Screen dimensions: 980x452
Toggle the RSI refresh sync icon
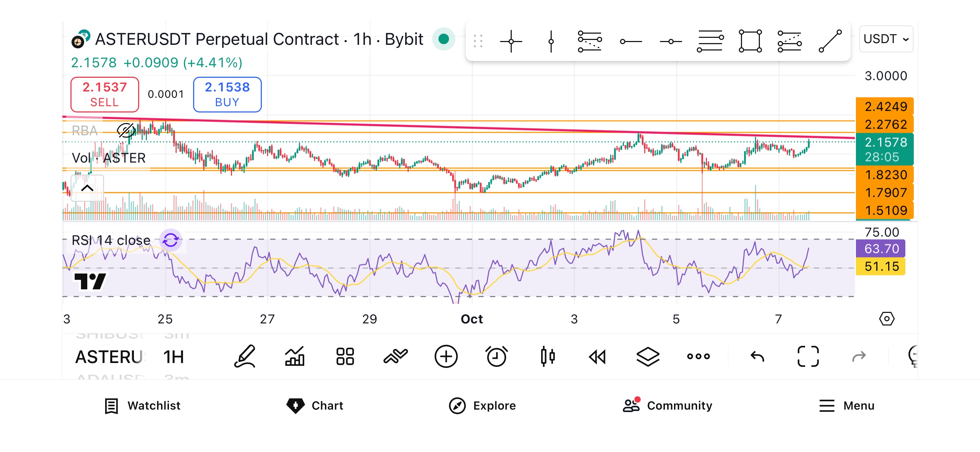[x=170, y=240]
